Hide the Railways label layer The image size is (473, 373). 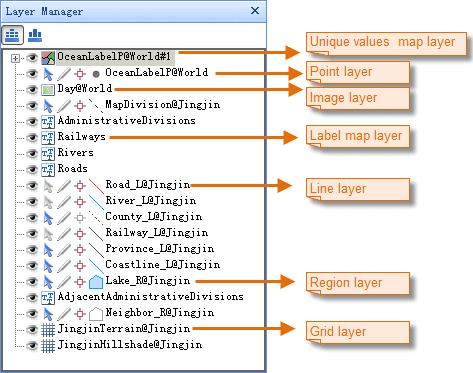pyautogui.click(x=32, y=137)
